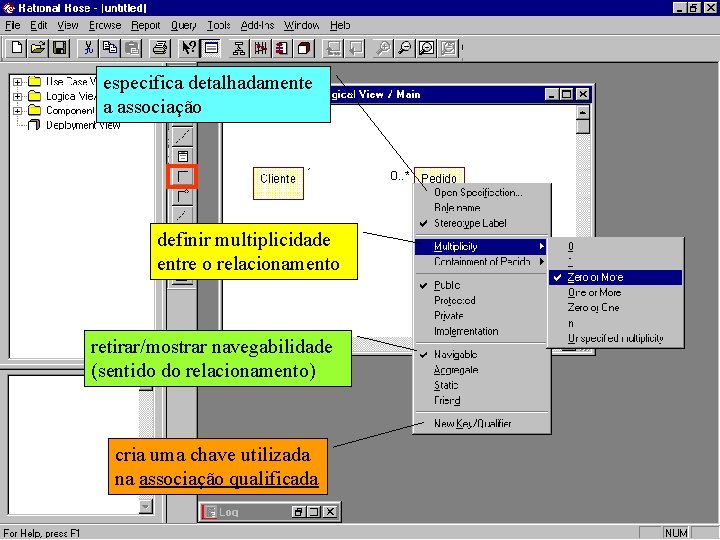Open the File menu
This screenshot has height=540, width=720.
pos(12,25)
